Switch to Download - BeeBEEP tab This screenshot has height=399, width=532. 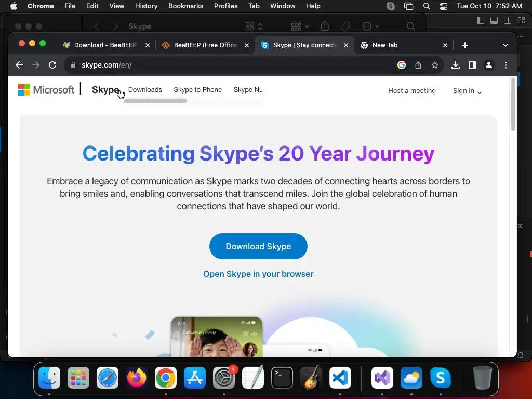pos(105,45)
